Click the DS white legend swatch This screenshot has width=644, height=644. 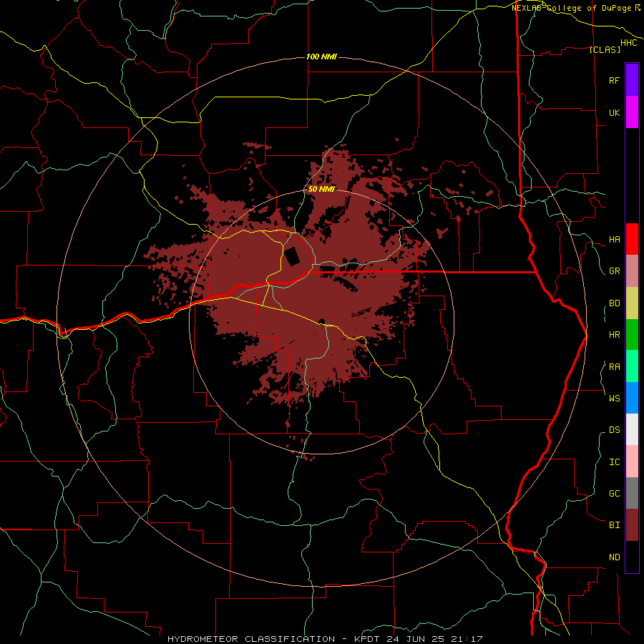click(632, 429)
